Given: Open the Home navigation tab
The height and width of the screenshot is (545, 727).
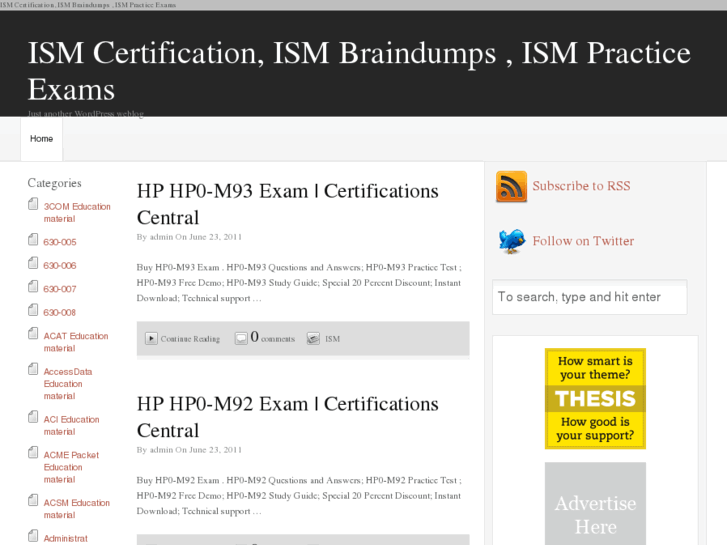Looking at the screenshot, I should tap(42, 139).
